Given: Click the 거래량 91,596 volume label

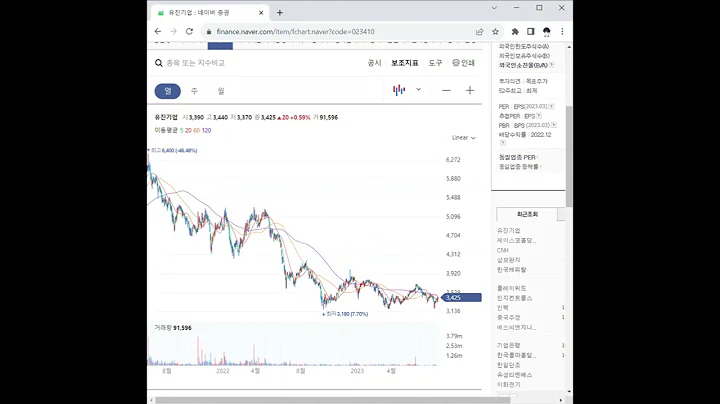Looking at the screenshot, I should pyautogui.click(x=173, y=328).
